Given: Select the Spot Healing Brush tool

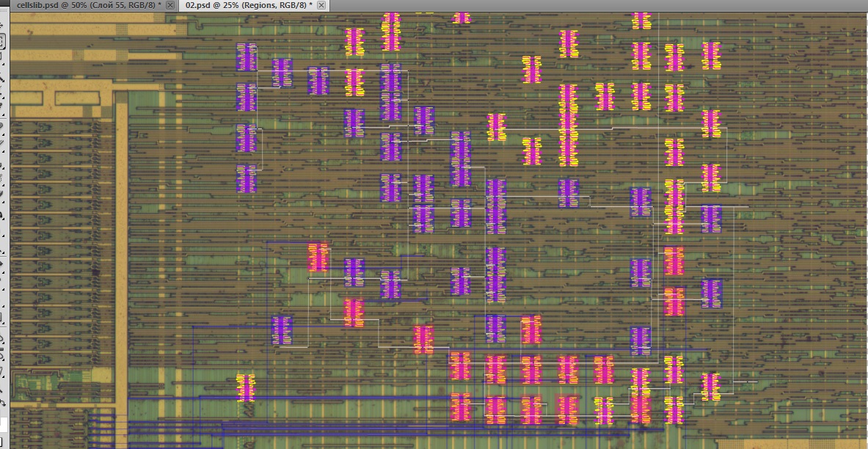Looking at the screenshot, I should click(2, 131).
